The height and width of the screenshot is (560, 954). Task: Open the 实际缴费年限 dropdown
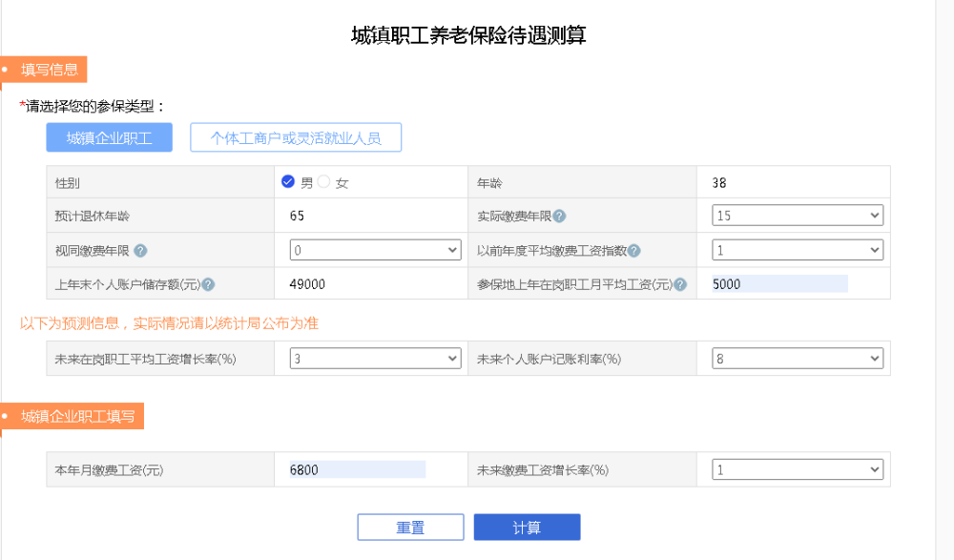798,216
